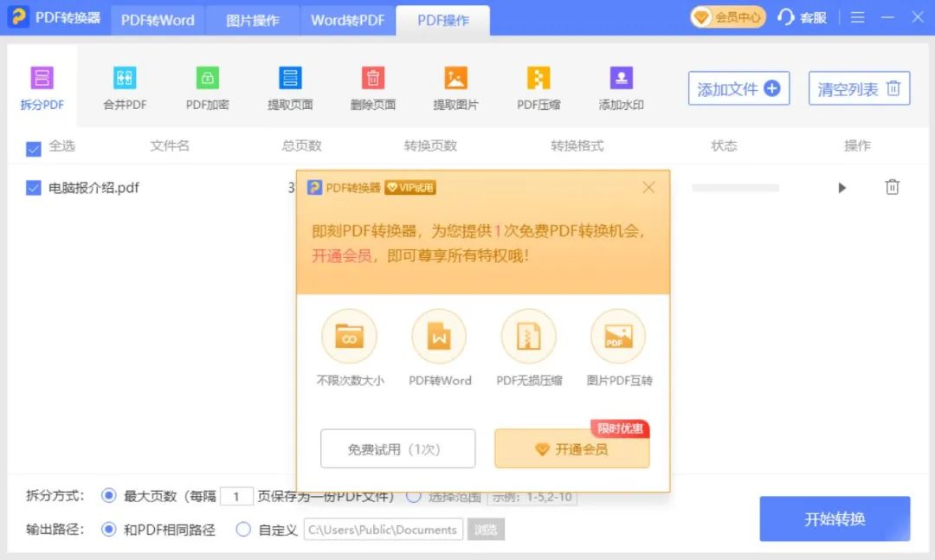Click the page range example input
Screen dimensions: 935x560
coord(532,498)
